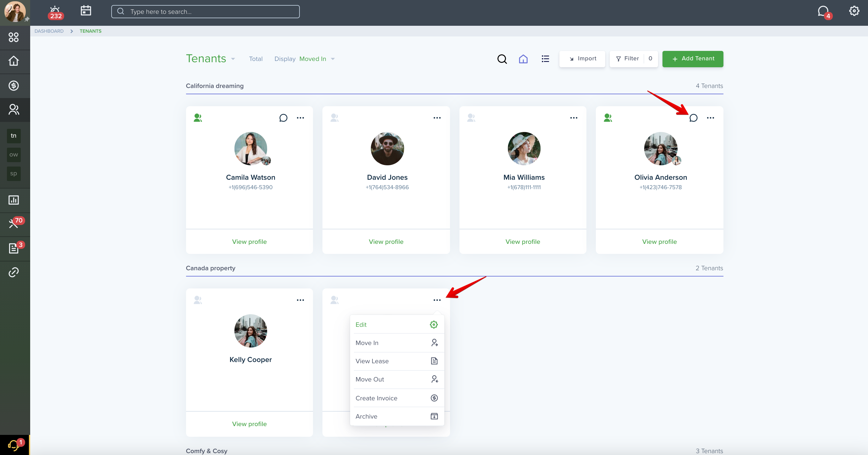Click the Dashboard breadcrumb link
The image size is (868, 455).
coord(49,31)
